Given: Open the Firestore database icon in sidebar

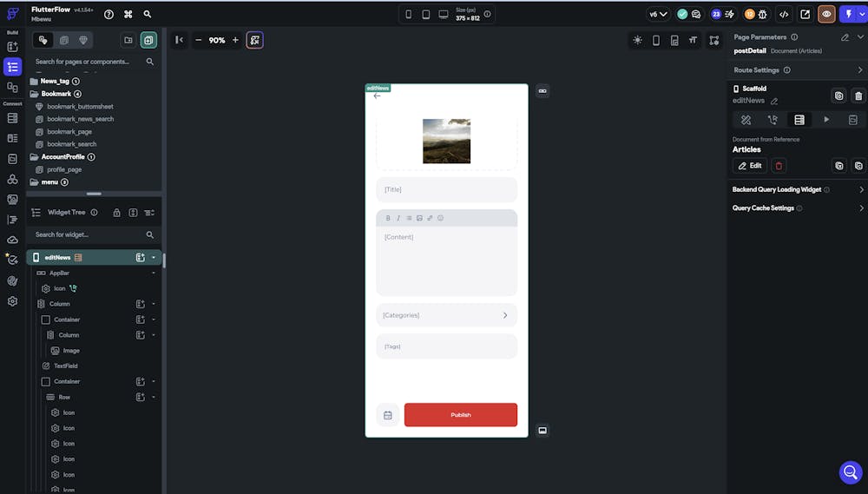Looking at the screenshot, I should click(13, 118).
